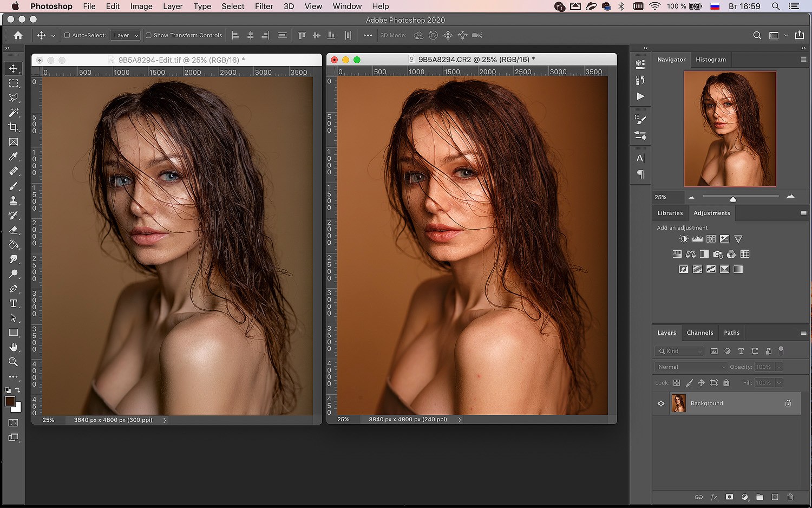Select the Paint Bucket tool

(14, 244)
